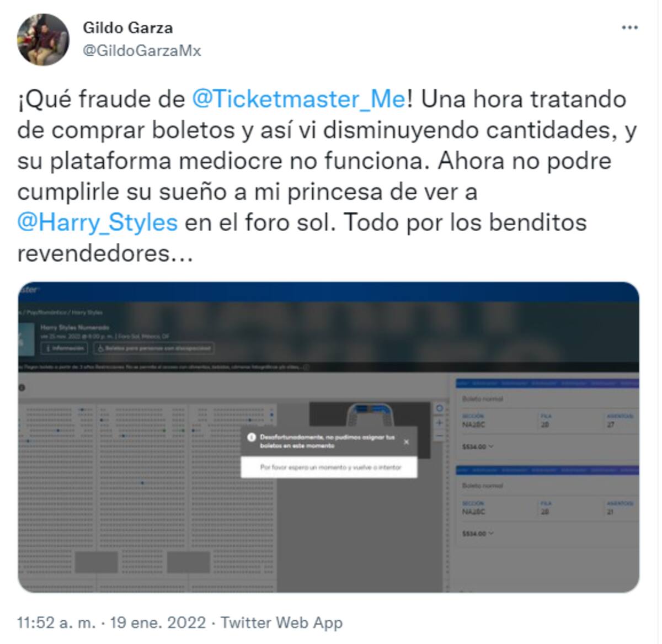Click the Gildo Garza display name
This screenshot has width=662, height=644.
coord(127,28)
